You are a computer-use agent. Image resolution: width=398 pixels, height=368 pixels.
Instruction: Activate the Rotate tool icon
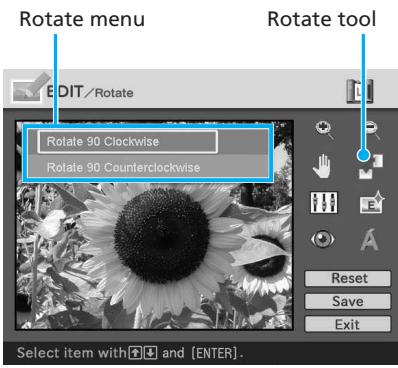click(x=370, y=166)
